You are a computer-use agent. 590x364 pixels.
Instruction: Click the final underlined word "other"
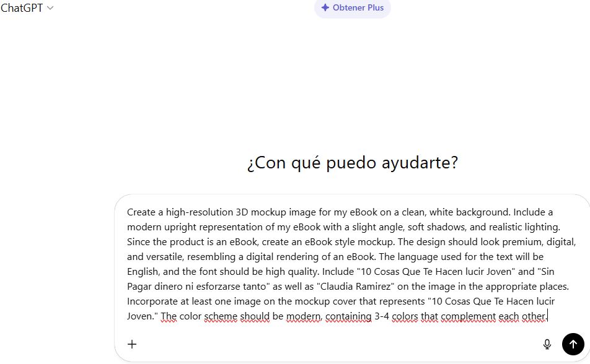[532, 316]
